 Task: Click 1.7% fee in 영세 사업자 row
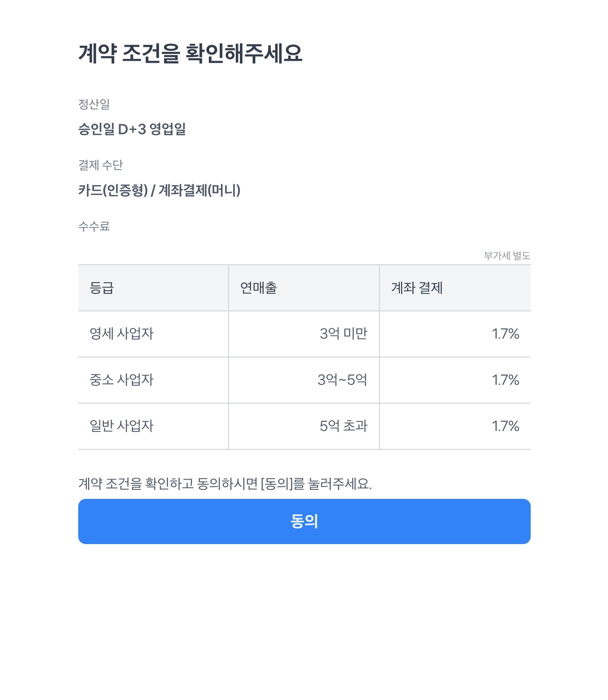coord(505,334)
